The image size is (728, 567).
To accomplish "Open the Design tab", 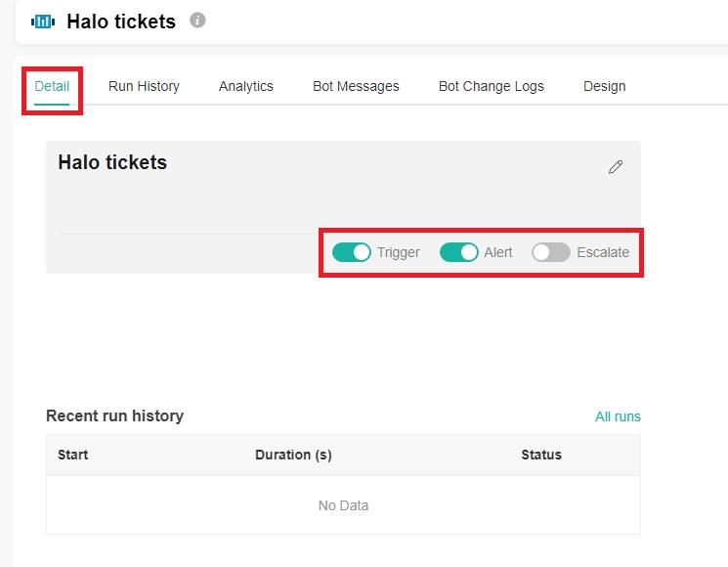I will 604,86.
